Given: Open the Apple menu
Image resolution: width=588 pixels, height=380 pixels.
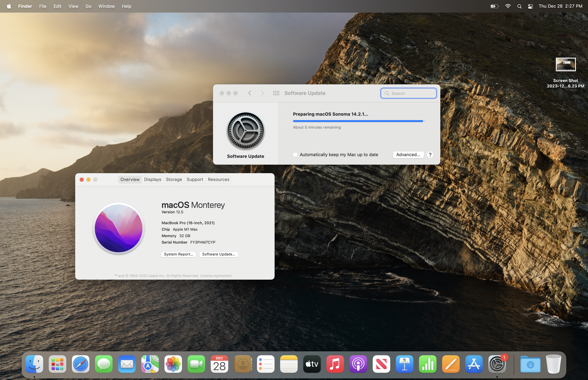Looking at the screenshot, I should click(9, 6).
